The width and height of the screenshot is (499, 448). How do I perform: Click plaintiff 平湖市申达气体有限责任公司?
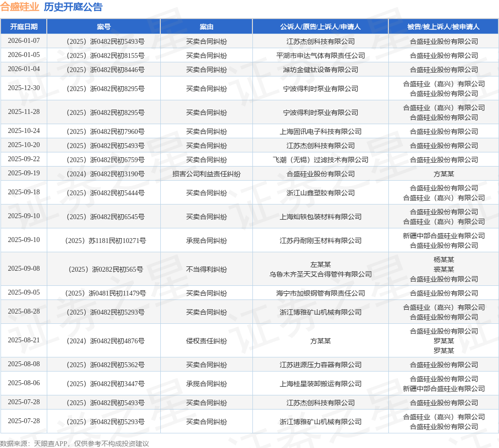click(321, 56)
